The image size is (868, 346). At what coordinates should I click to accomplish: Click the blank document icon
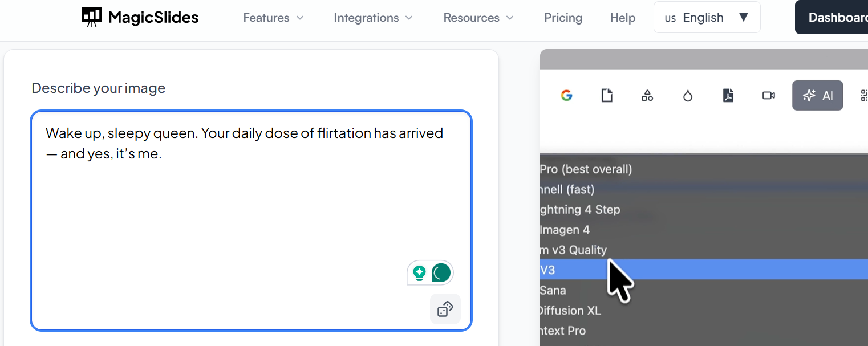point(607,96)
